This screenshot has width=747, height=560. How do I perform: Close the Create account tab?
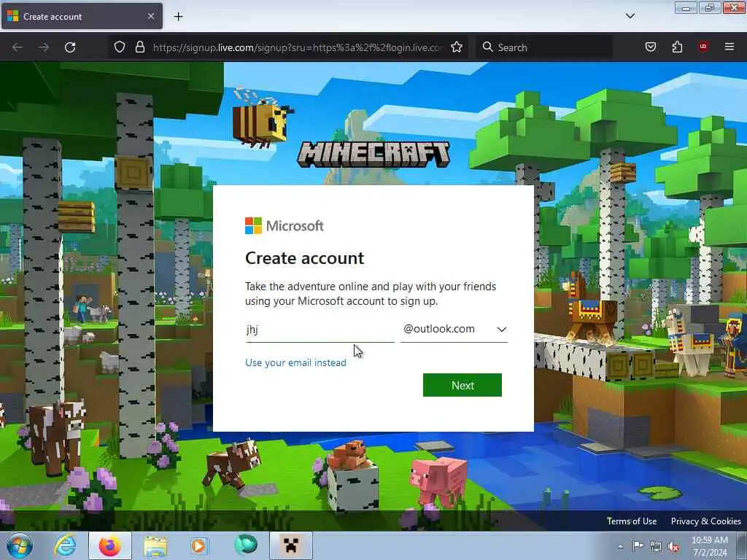tap(151, 16)
